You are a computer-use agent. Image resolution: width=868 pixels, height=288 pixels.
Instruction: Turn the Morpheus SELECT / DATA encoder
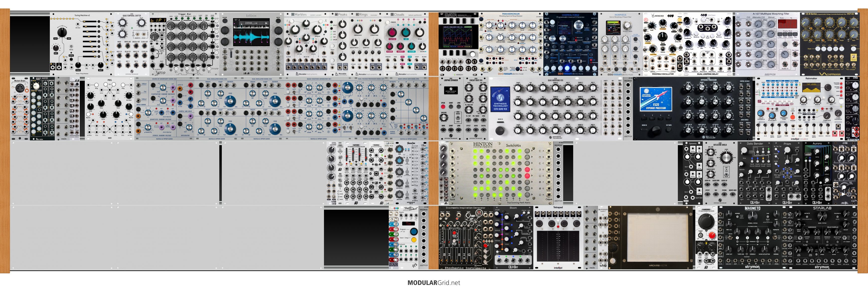point(628,25)
